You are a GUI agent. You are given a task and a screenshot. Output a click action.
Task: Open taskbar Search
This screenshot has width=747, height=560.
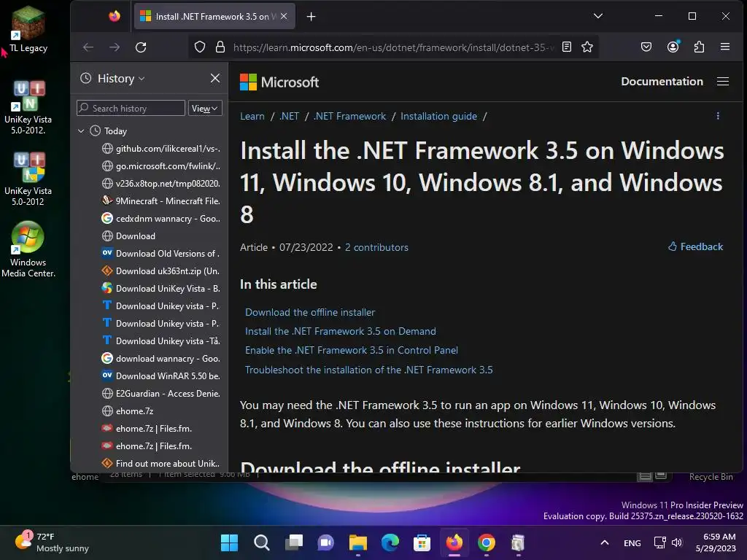tap(262, 542)
